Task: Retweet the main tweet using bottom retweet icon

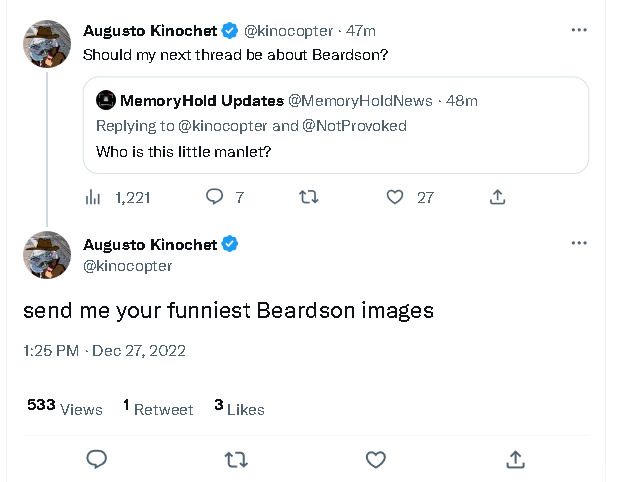Action: 236,460
